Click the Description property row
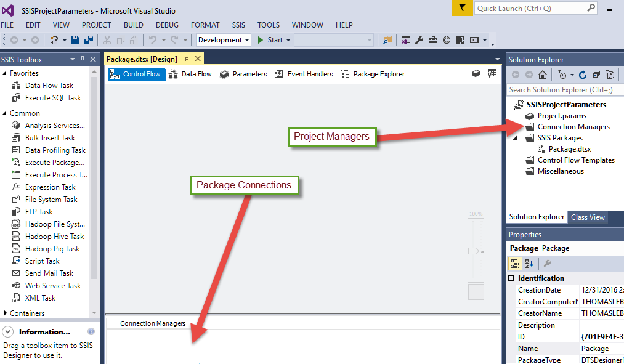 coord(570,325)
